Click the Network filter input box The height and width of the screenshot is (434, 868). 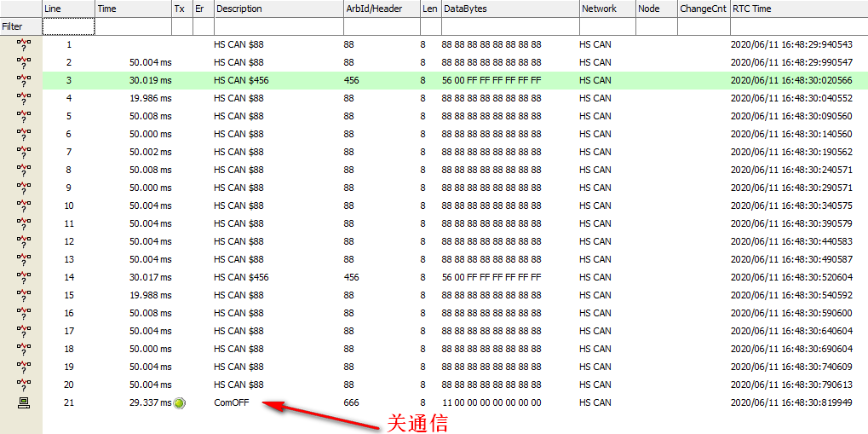pos(606,26)
